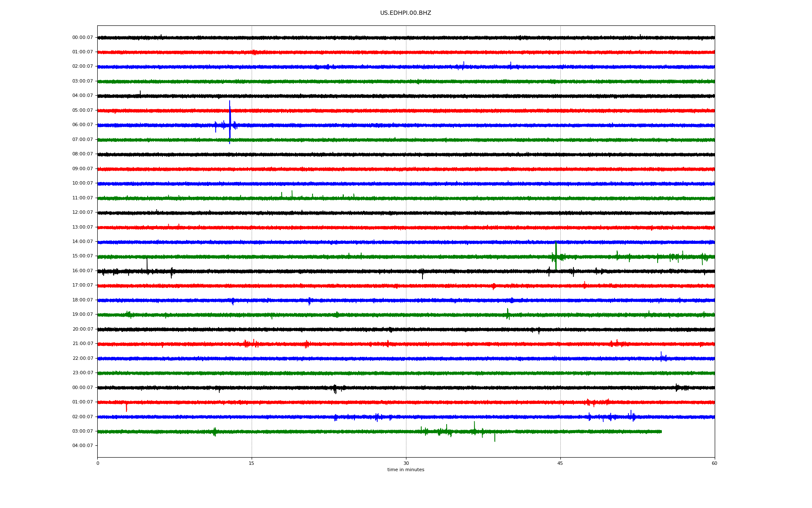Click the 11:00:07 row time label

click(82, 198)
